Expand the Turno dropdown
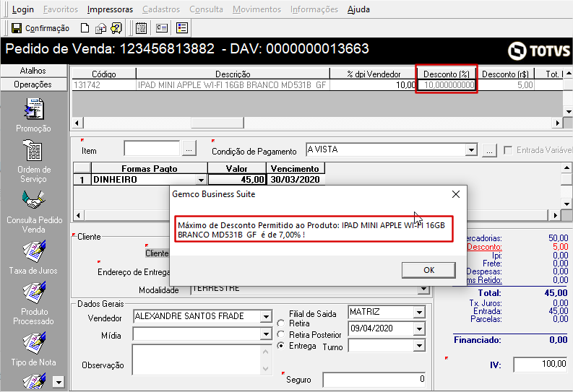The width and height of the screenshot is (573, 392). click(x=419, y=345)
